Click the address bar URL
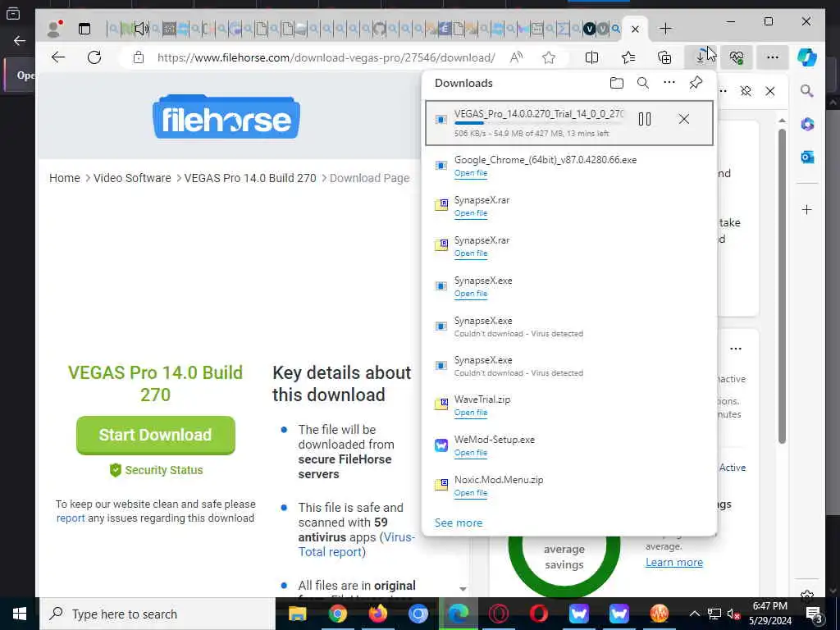The height and width of the screenshot is (630, 840). click(326, 57)
